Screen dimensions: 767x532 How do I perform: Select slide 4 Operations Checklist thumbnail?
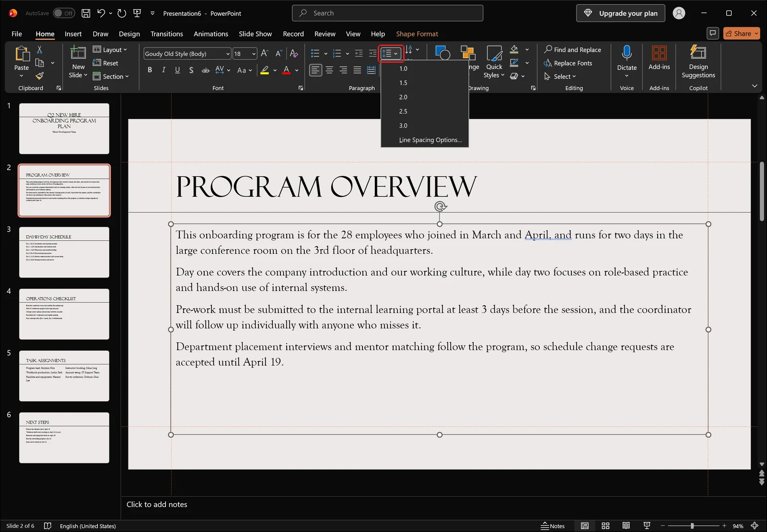64,314
